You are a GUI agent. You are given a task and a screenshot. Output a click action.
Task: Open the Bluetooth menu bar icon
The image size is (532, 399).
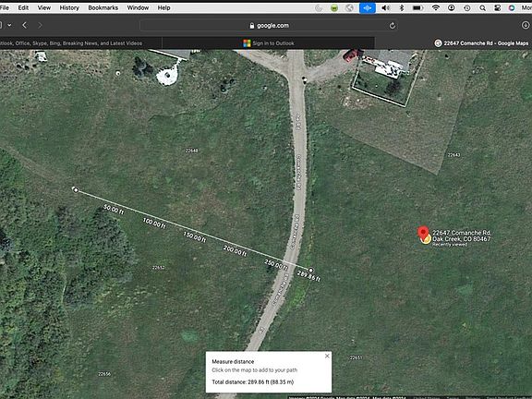[x=402, y=7]
